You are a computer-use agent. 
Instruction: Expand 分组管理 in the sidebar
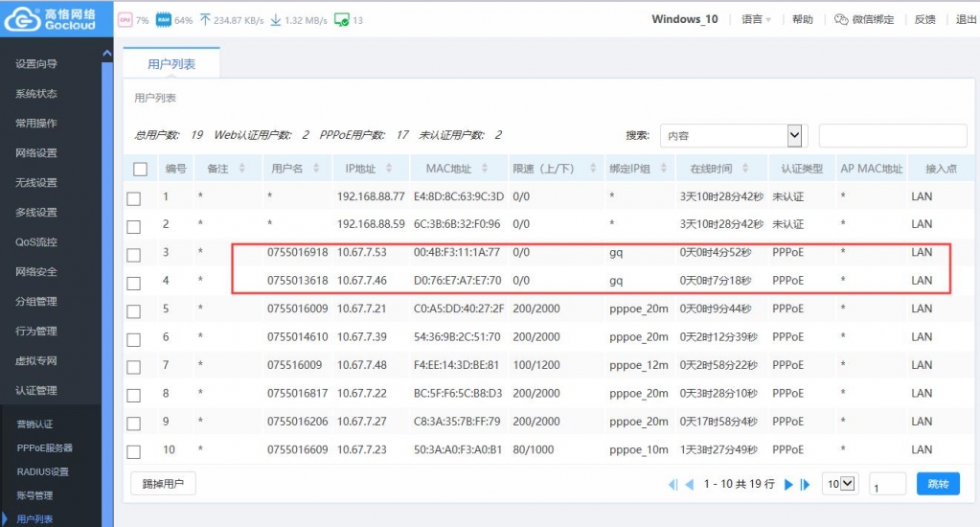tap(36, 301)
